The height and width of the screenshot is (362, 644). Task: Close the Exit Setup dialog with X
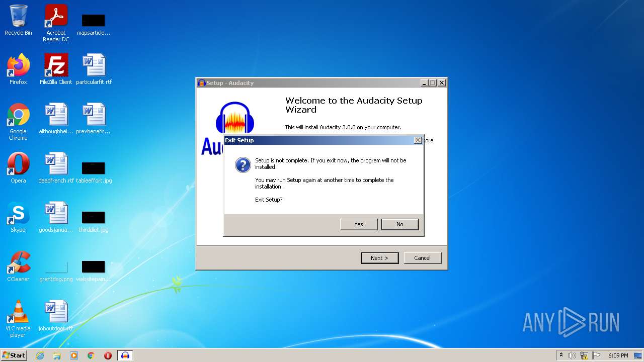[418, 140]
